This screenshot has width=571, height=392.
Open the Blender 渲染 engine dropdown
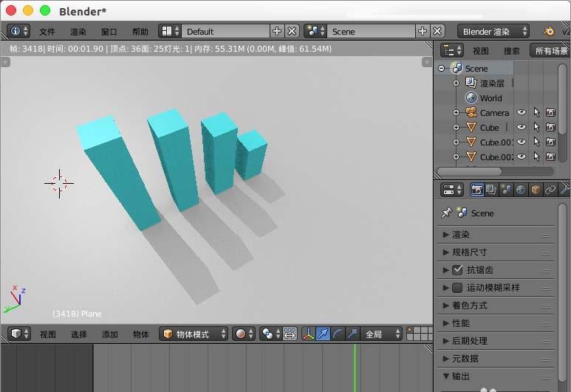pos(493,31)
